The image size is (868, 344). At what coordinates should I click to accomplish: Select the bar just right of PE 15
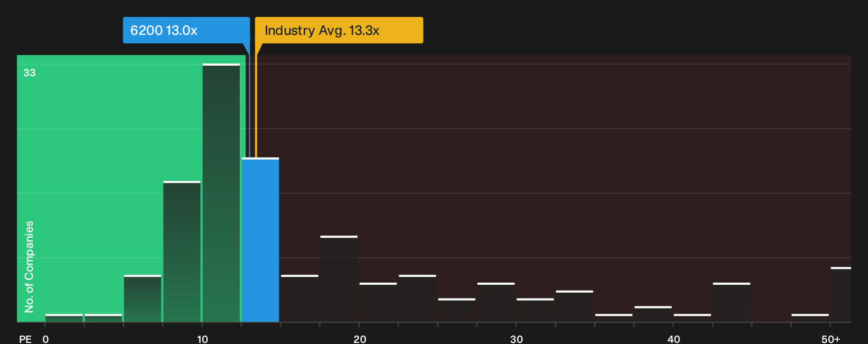coord(300,298)
